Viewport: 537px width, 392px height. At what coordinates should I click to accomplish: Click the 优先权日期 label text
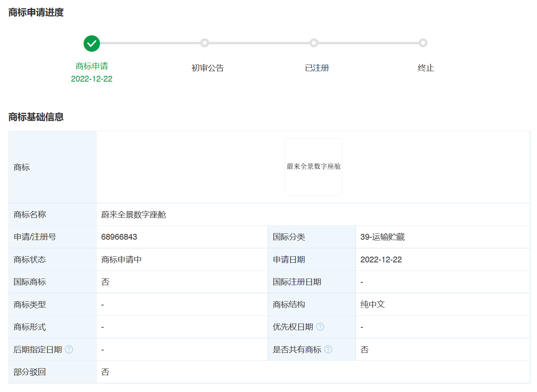(293, 327)
